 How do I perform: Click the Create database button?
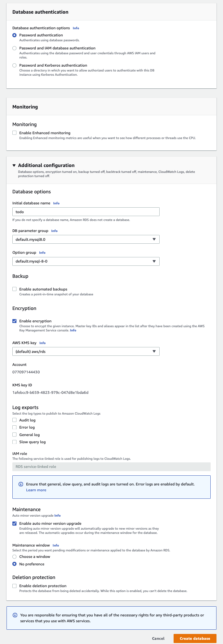point(195,638)
